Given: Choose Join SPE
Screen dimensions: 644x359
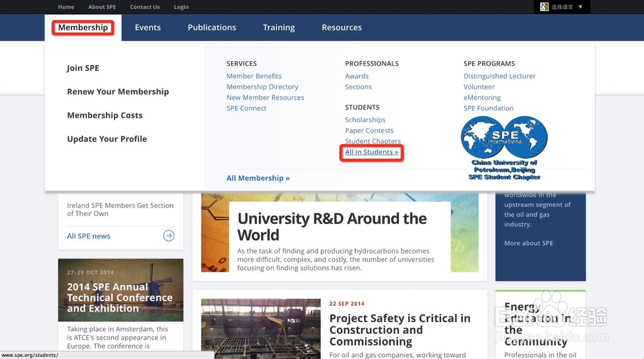Looking at the screenshot, I should tap(83, 68).
